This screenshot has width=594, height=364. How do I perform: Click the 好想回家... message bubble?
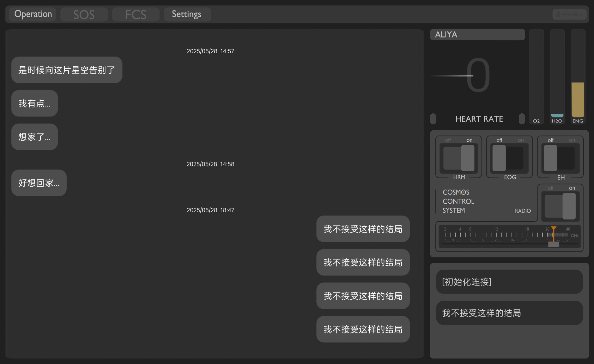tap(39, 183)
